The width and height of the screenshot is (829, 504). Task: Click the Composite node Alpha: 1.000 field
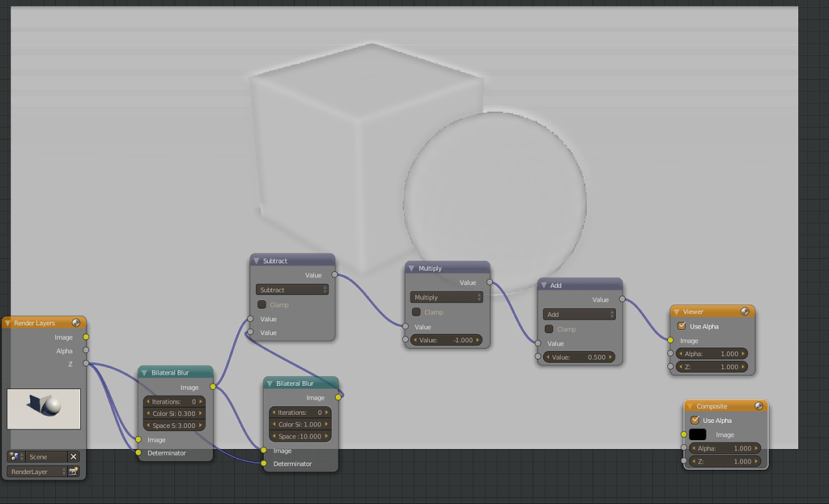click(x=725, y=448)
